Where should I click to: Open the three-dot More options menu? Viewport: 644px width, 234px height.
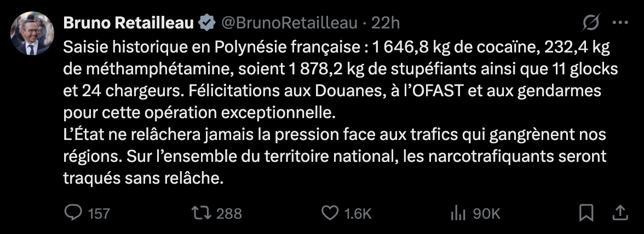click(619, 22)
